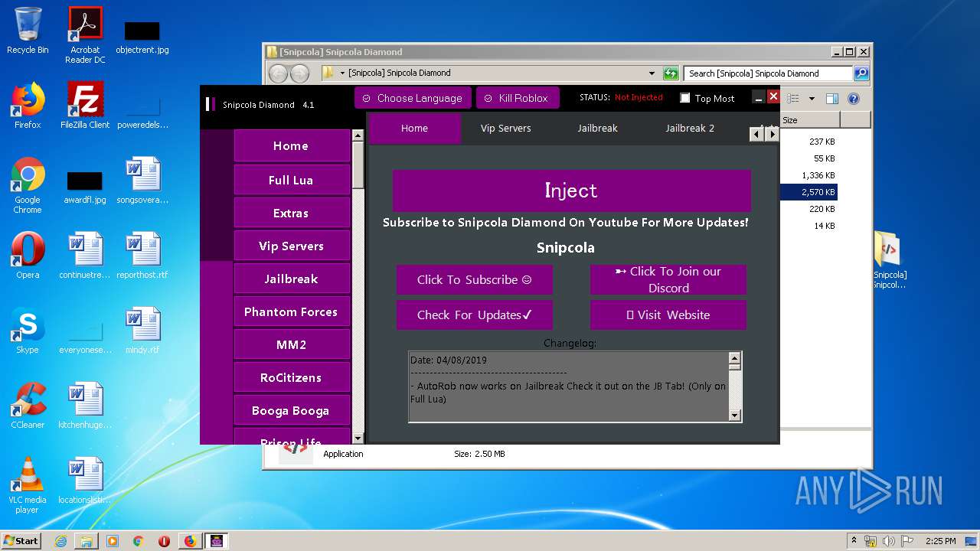Open FileZilla Client desktop shortcut
980x551 pixels.
pos(85,106)
